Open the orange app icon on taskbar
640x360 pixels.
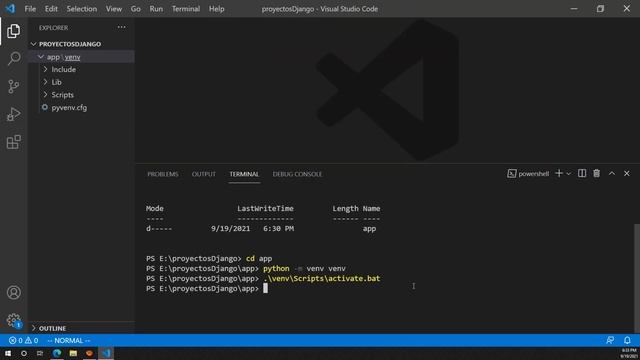pyautogui.click(x=89, y=353)
